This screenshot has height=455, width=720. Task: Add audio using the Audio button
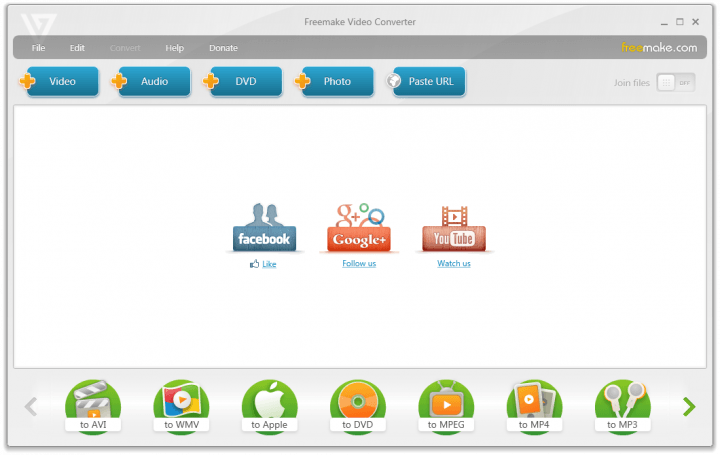151,82
